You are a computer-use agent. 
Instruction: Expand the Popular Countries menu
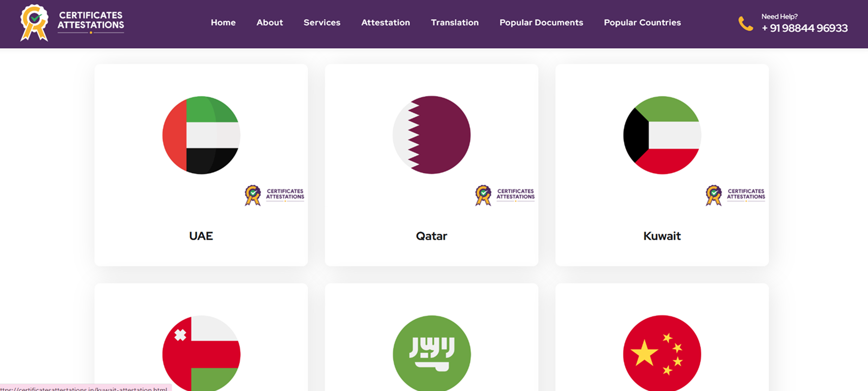642,22
